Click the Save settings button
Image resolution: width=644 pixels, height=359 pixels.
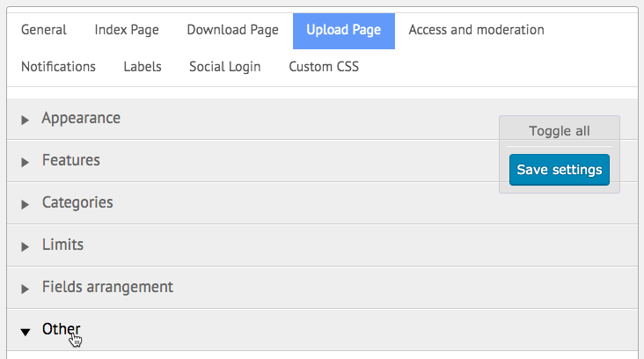pyautogui.click(x=560, y=170)
